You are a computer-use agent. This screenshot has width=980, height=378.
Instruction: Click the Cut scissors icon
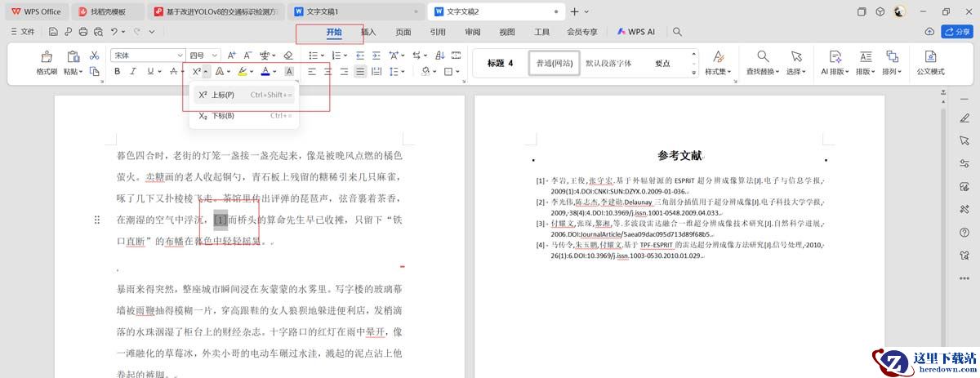click(95, 55)
